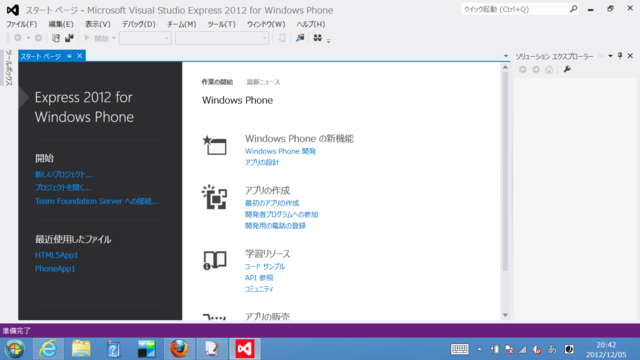Image resolution: width=640 pixels, height=360 pixels.
Task: Click the Firefox taskbar icon
Action: point(179,349)
